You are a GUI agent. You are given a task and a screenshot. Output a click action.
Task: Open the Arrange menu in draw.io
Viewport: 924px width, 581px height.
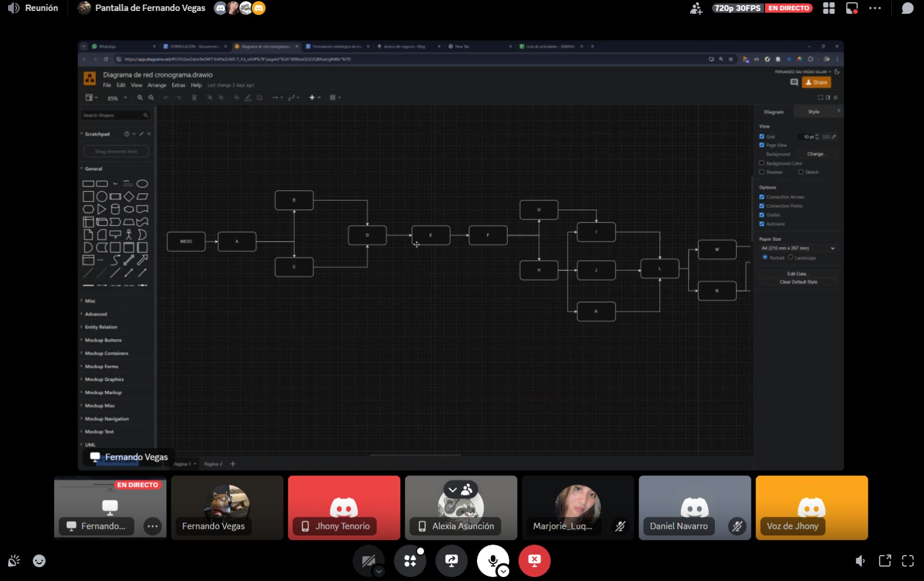click(x=157, y=85)
